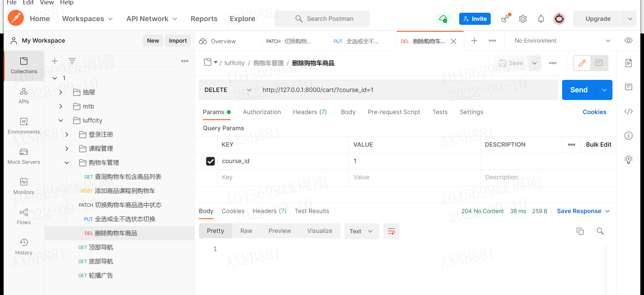The width and height of the screenshot is (644, 295).
Task: Click the New button
Action: (153, 41)
